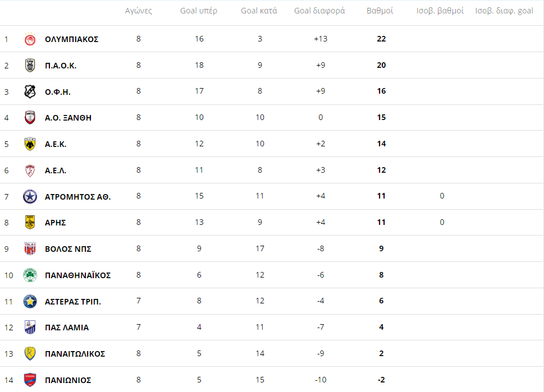The width and height of the screenshot is (544, 392).
Task: Click the Πανιώνιος red-blue crest
Action: [x=30, y=380]
